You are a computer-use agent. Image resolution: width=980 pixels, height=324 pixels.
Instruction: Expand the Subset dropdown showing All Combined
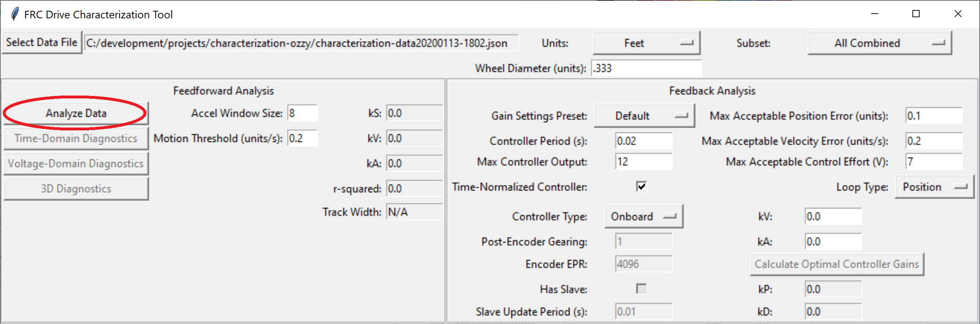pyautogui.click(x=879, y=43)
